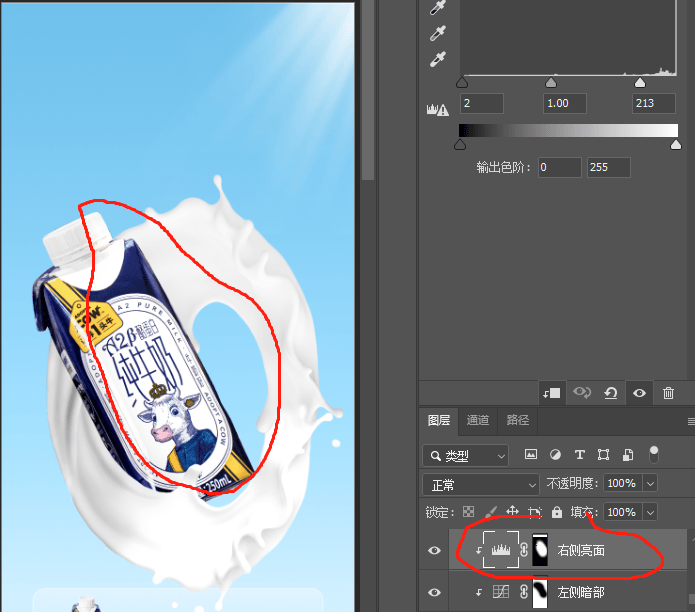Viewport: 695px width, 612px height.
Task: Click mask link icon on 左侧暗部
Action: [524, 592]
